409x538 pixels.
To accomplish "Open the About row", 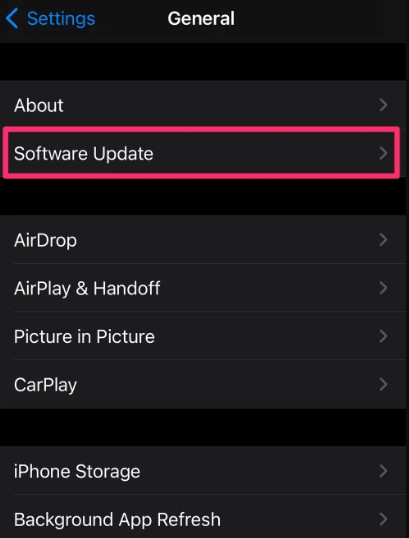I will point(204,105).
